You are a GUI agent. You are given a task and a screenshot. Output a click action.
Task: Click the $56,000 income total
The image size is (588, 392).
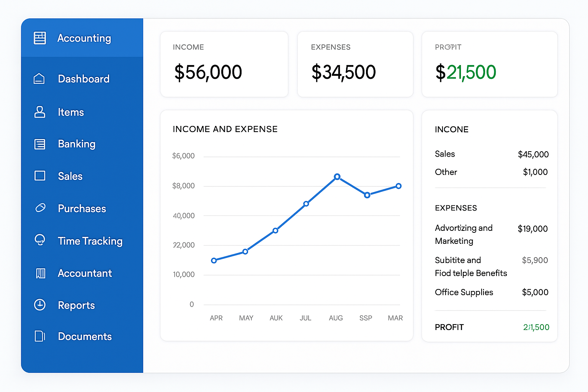click(x=208, y=72)
